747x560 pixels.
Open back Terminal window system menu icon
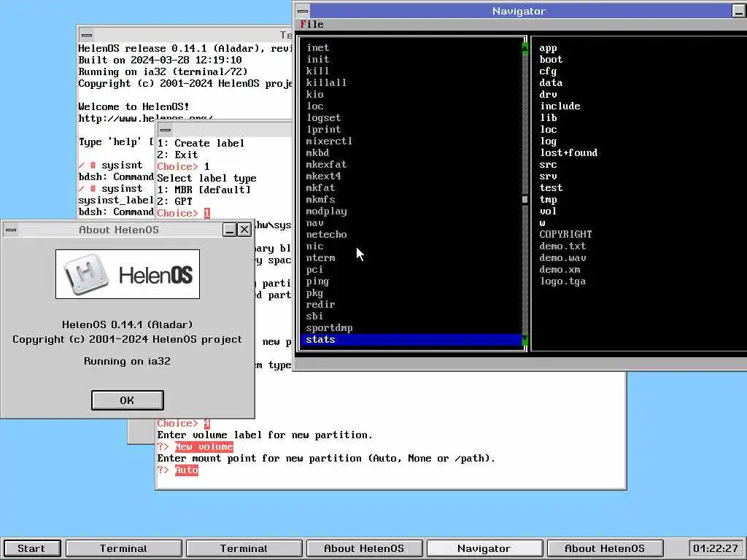click(x=87, y=35)
